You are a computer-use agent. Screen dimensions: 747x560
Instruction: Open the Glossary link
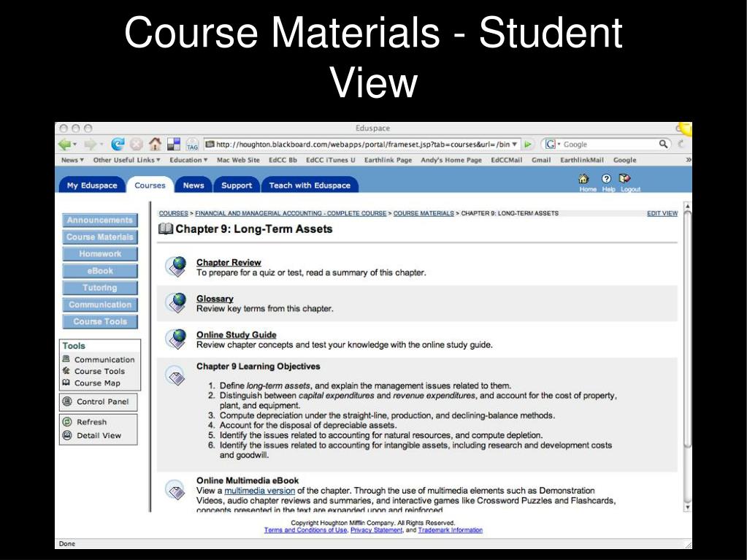215,299
